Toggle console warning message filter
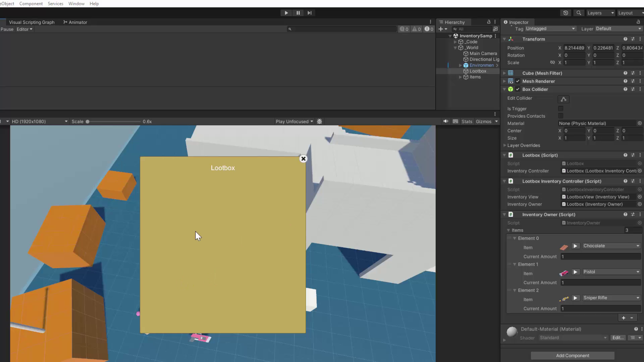644x362 pixels. tap(417, 29)
